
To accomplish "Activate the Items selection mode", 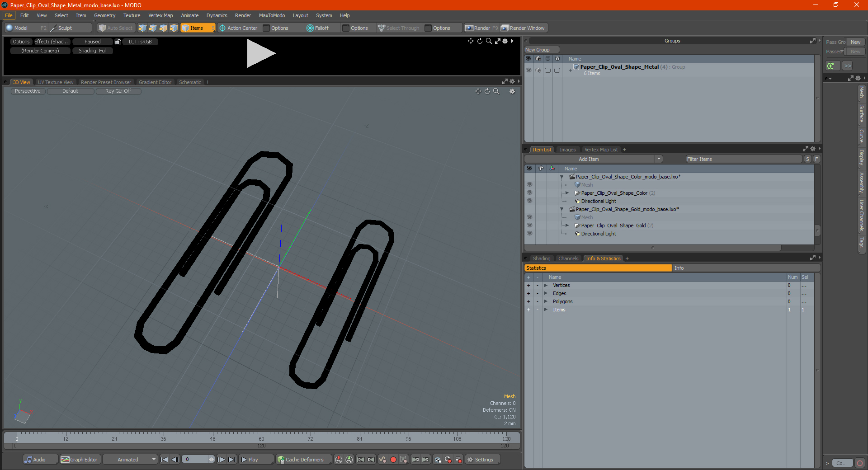I will [198, 28].
